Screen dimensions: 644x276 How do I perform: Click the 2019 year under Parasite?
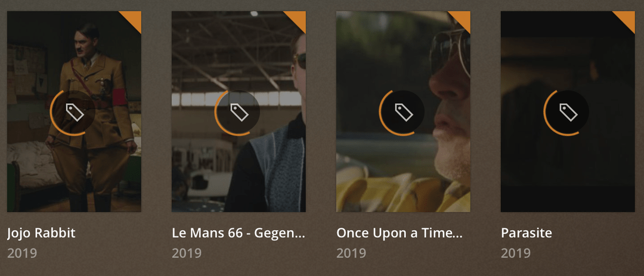516,253
